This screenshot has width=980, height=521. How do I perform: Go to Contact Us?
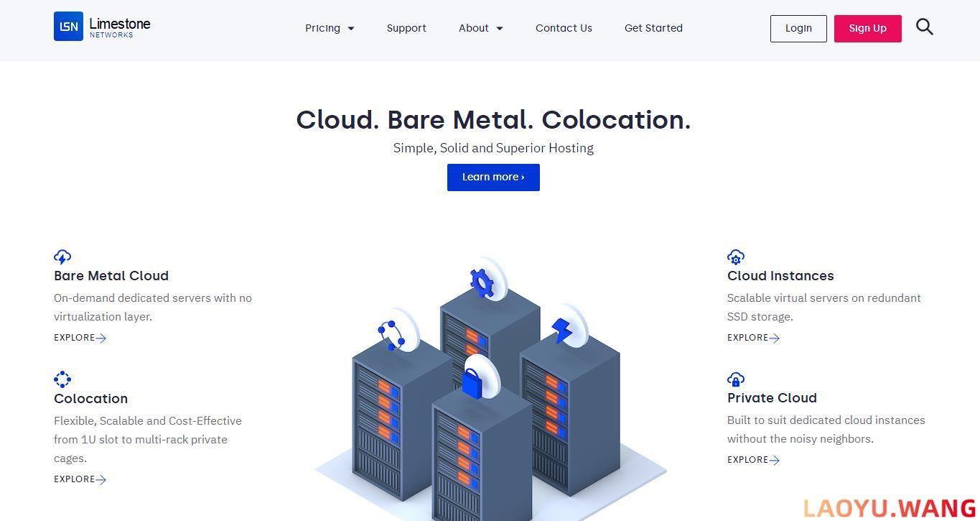coord(564,28)
